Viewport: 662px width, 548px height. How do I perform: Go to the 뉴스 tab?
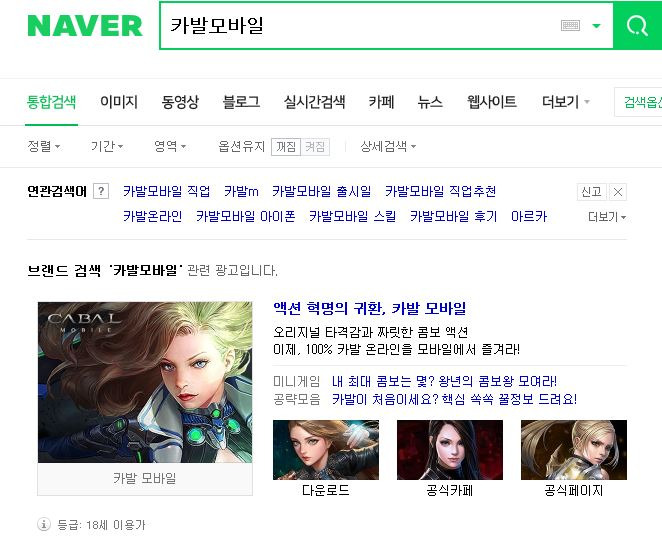pos(430,102)
